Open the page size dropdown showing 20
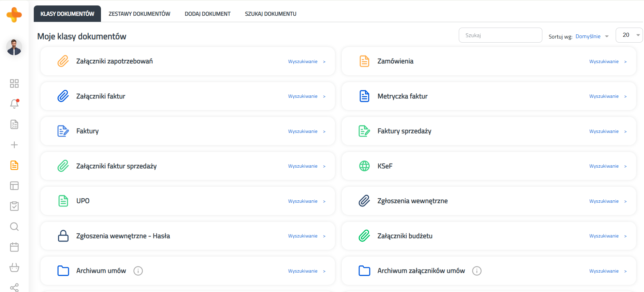 tap(629, 35)
